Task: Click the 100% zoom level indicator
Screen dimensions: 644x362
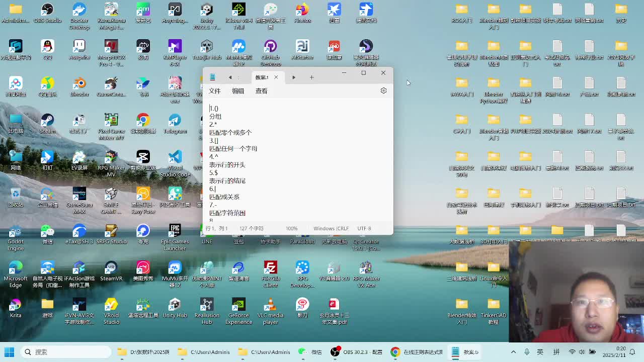Action: pyautogui.click(x=291, y=228)
